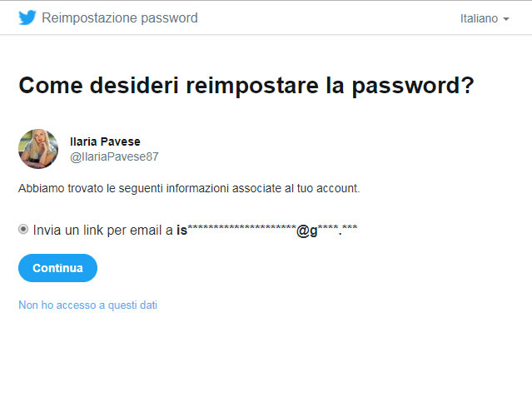Go to Twitter home via the bird icon
532x402 pixels.
coord(27,17)
